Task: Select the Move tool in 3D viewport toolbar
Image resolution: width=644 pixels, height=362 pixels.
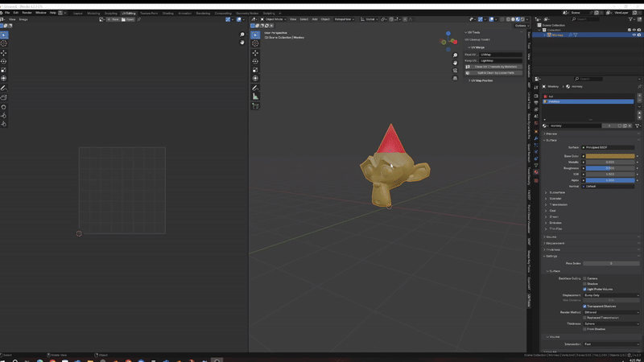Action: point(255,53)
